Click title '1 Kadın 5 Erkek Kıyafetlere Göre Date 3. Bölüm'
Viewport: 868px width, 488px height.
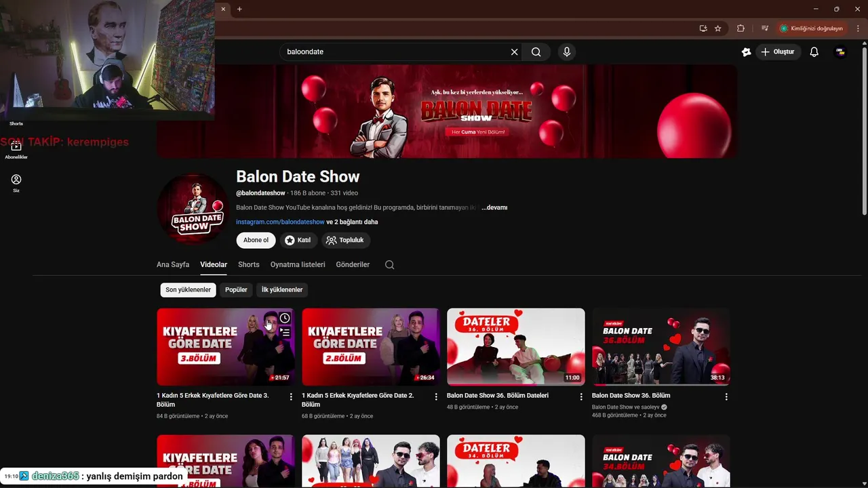(213, 400)
